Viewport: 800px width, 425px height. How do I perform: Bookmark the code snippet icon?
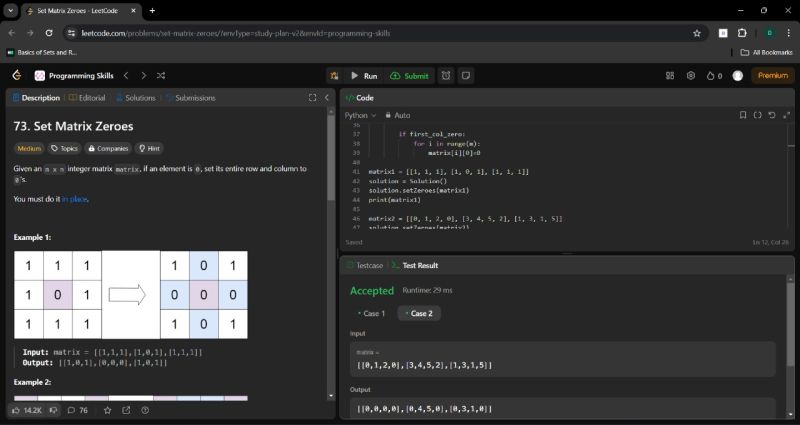click(743, 115)
